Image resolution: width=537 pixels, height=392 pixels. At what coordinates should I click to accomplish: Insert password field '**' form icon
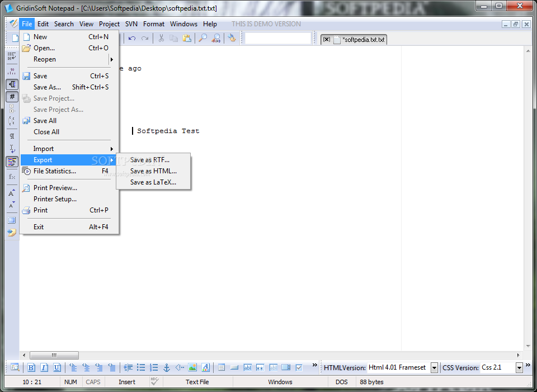(260, 368)
